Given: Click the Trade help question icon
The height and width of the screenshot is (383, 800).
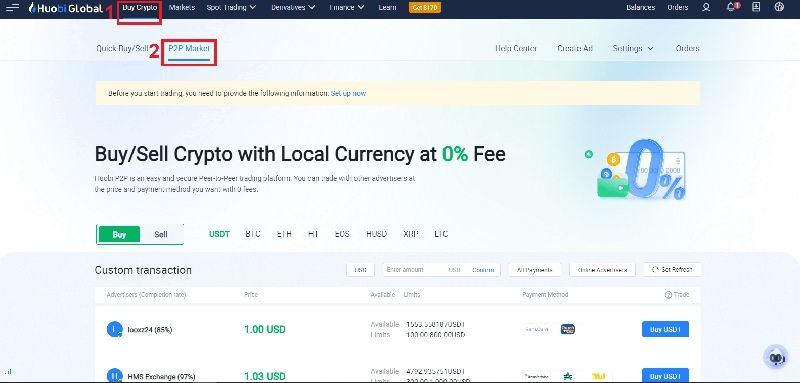Looking at the screenshot, I should tap(668, 295).
